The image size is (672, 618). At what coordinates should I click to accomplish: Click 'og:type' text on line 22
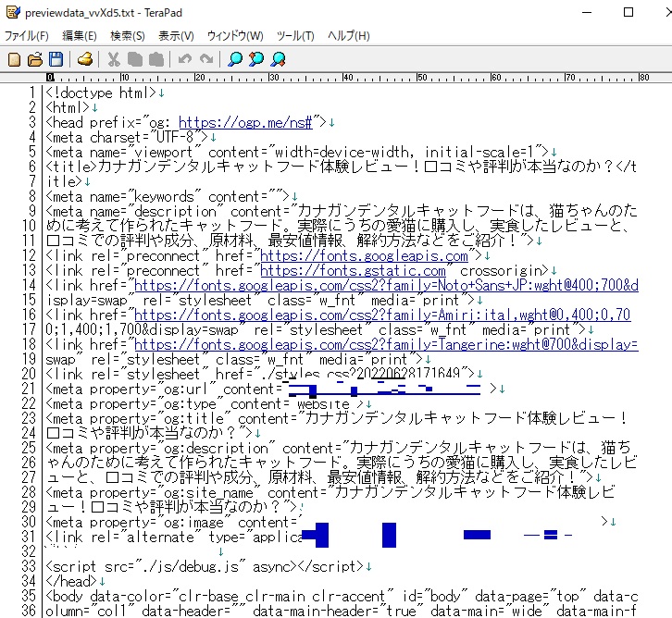(190, 404)
